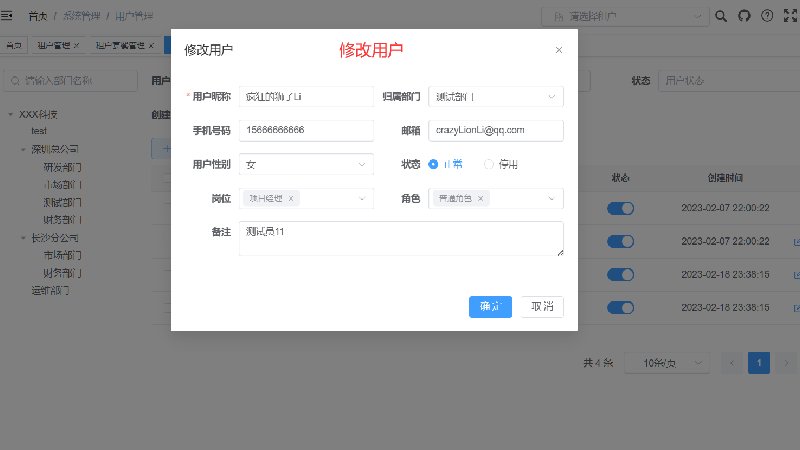Screen dimensions: 800x450
Task: Open the 岗位 dropdown arrow
Action: (362, 198)
